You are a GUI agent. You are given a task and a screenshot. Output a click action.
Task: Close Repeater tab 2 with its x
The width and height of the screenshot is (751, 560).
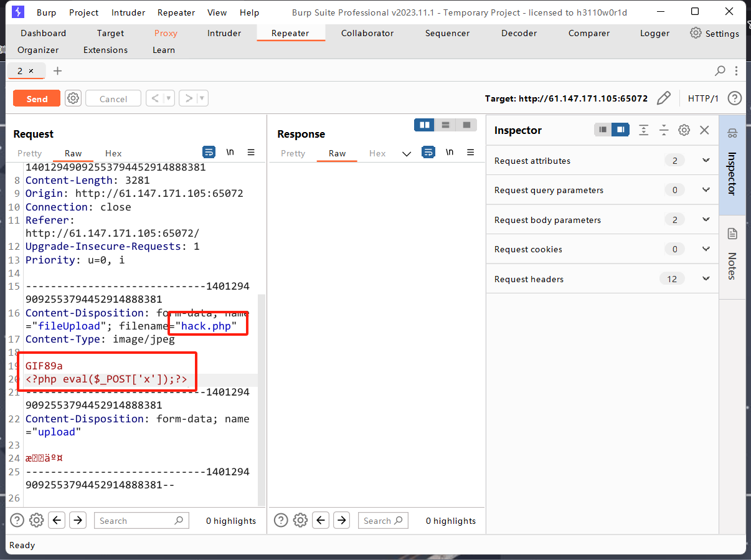(31, 71)
